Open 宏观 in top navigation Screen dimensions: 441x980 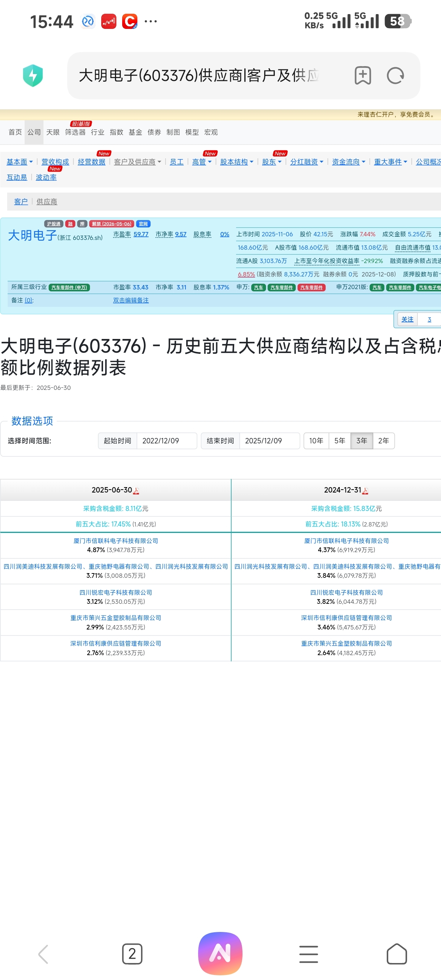(x=211, y=132)
